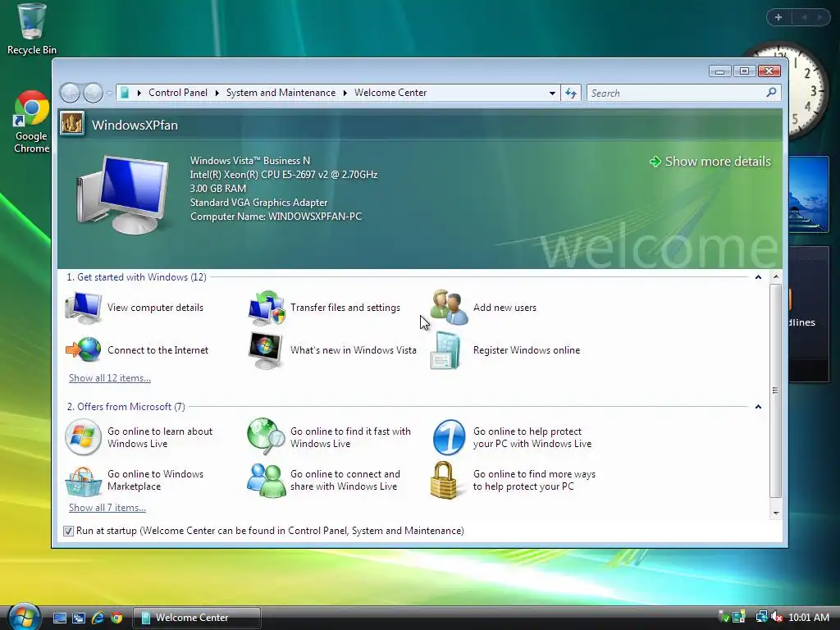Click scrollbar down arrow
This screenshot has width=840, height=630.
coord(776,514)
